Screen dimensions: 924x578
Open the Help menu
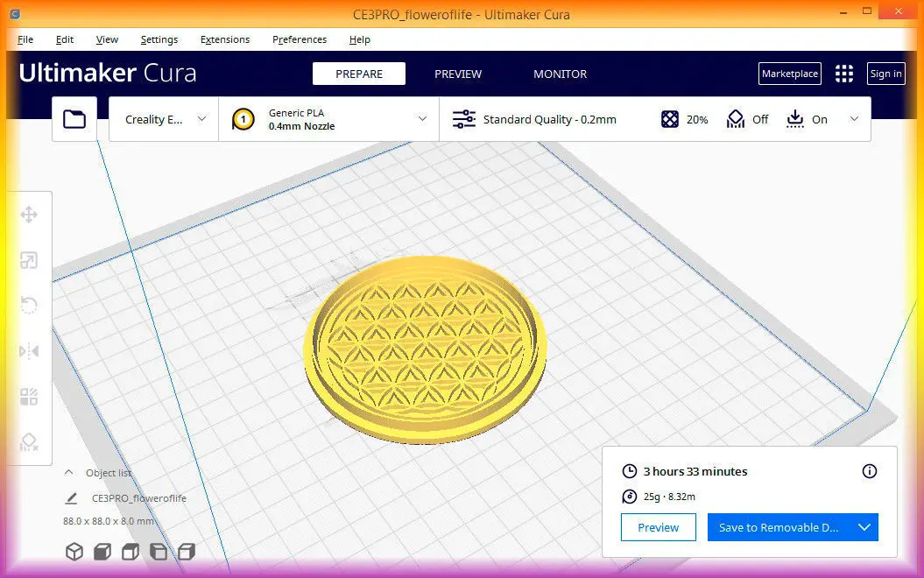click(x=359, y=39)
